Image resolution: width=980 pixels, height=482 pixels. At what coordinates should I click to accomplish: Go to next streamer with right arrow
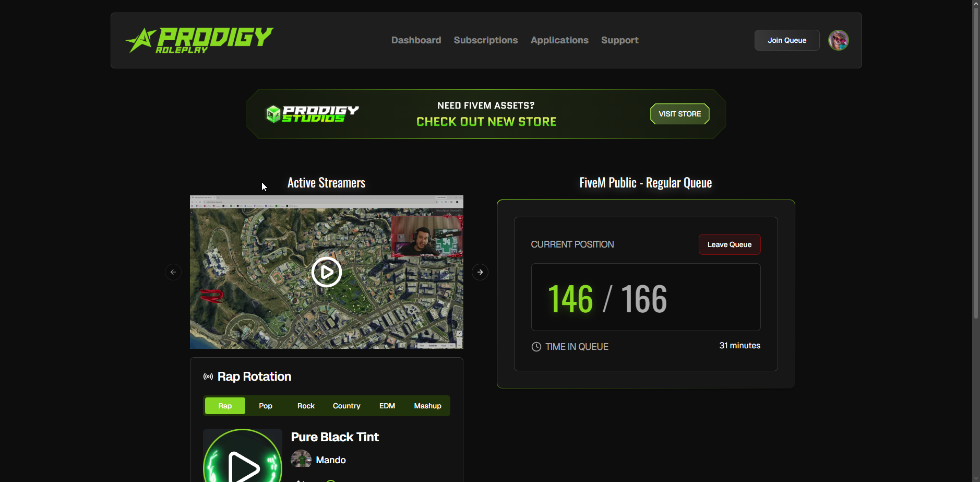[480, 272]
